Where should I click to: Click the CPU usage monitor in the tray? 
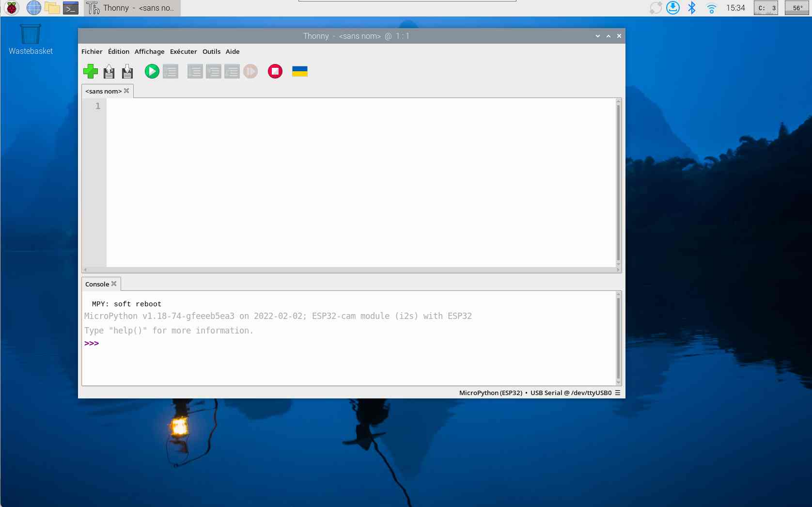[x=765, y=8]
